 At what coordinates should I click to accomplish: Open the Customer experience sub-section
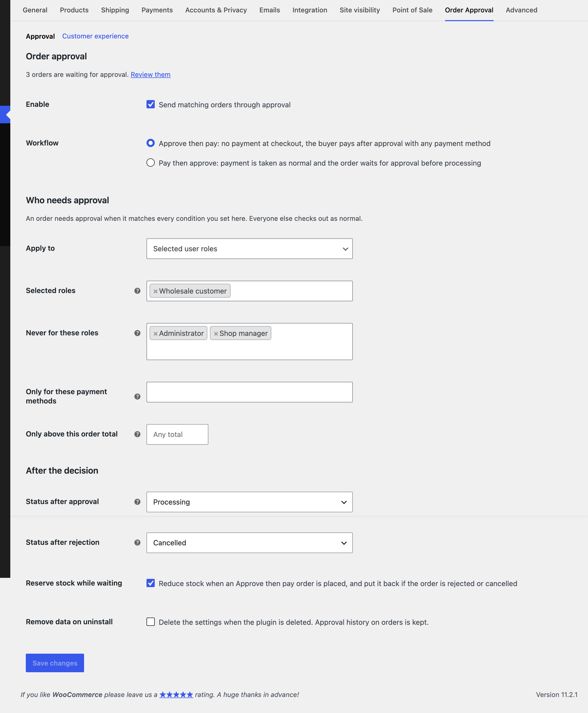[95, 36]
